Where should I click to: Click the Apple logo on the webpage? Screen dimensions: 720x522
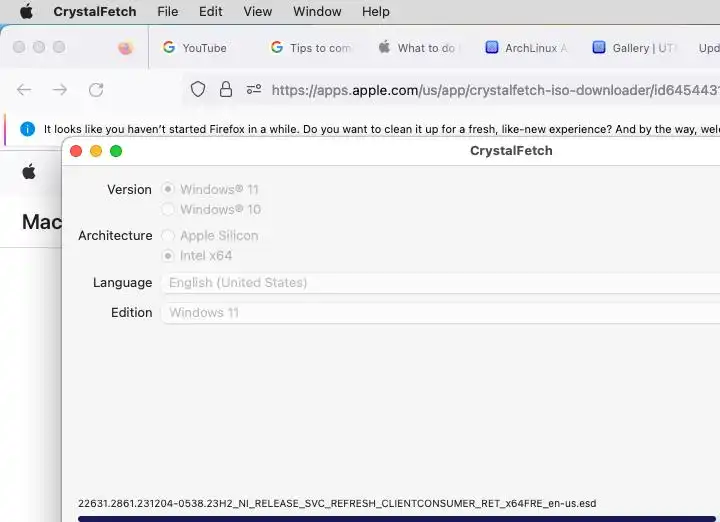click(29, 172)
